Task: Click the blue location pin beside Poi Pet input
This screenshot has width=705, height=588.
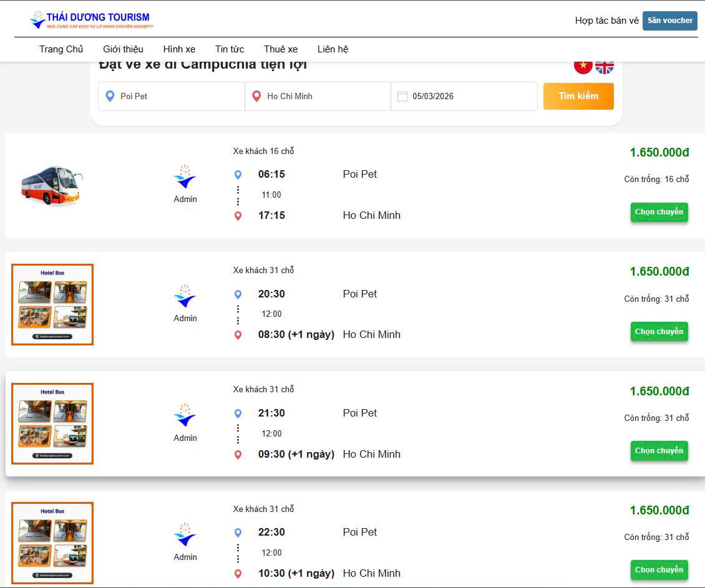Action: pos(110,97)
